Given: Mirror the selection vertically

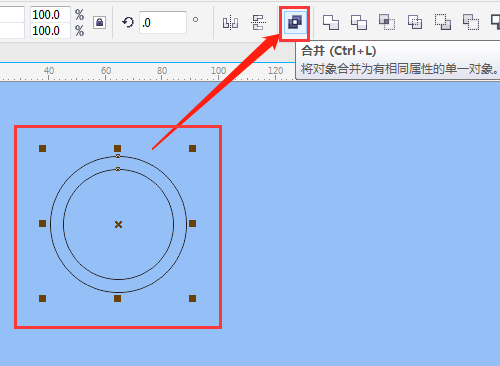Looking at the screenshot, I should pos(258,23).
